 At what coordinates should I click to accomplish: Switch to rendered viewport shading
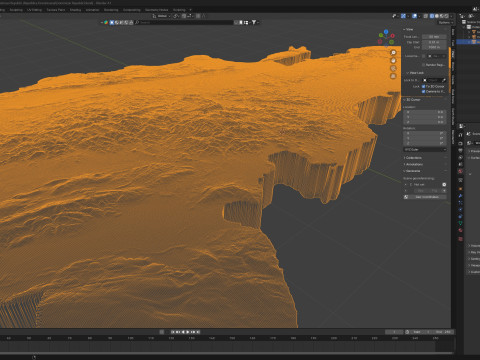point(446,16)
